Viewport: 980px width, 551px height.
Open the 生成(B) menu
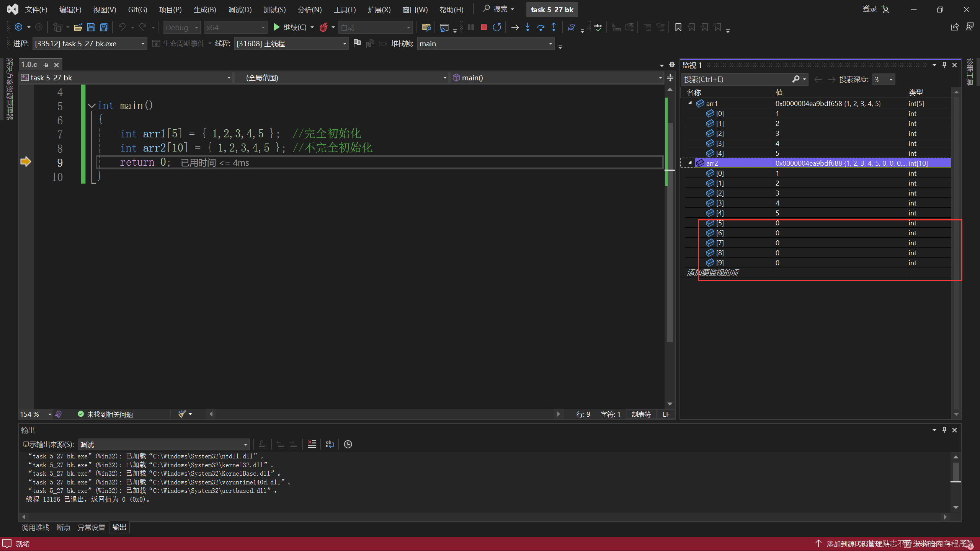pyautogui.click(x=205, y=10)
